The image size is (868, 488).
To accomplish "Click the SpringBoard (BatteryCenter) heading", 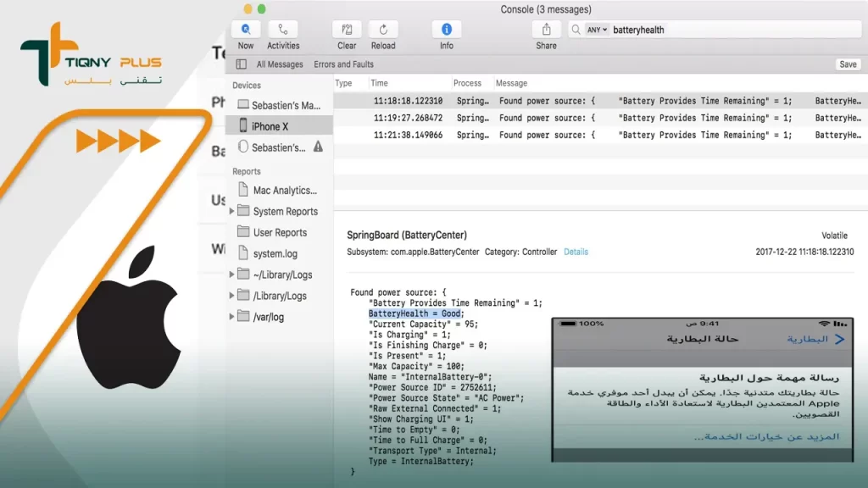I will tap(407, 236).
